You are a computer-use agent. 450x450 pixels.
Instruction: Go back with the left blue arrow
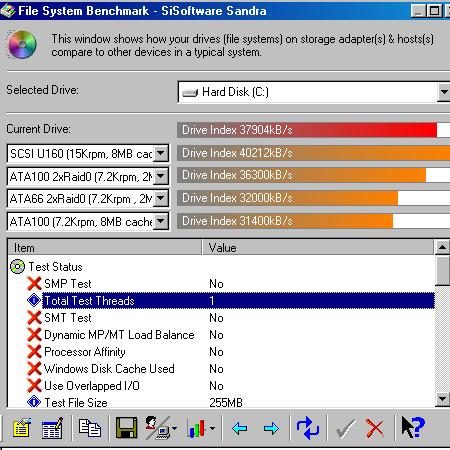(239, 428)
